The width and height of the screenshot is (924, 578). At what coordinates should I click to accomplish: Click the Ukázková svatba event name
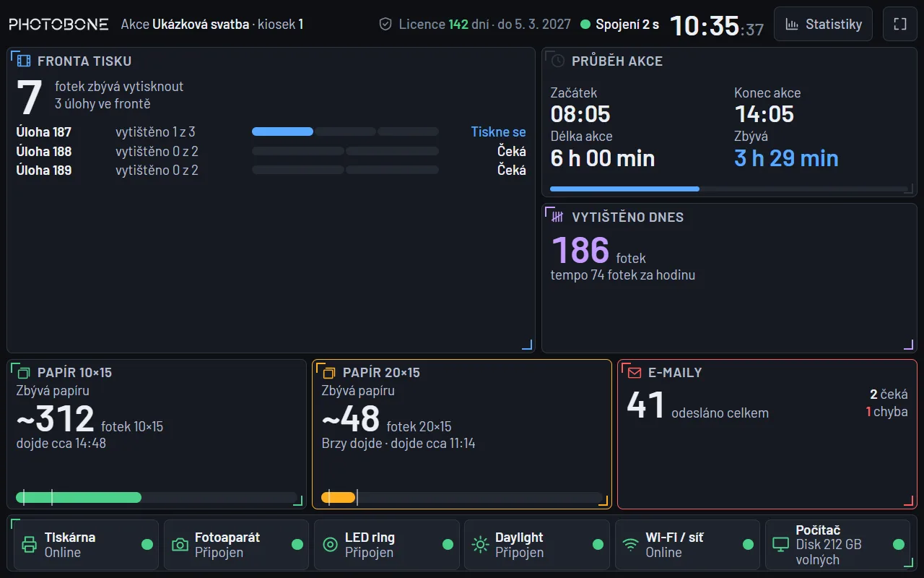201,24
